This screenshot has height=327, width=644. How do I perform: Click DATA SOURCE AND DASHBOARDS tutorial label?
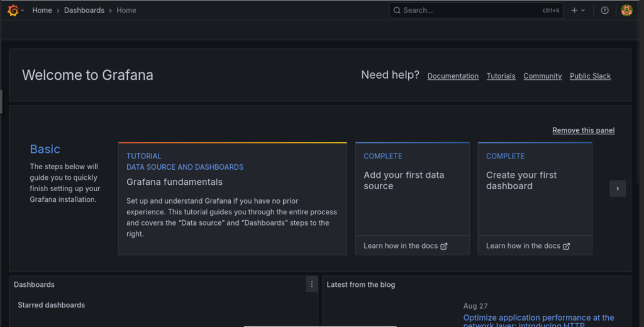pos(185,167)
